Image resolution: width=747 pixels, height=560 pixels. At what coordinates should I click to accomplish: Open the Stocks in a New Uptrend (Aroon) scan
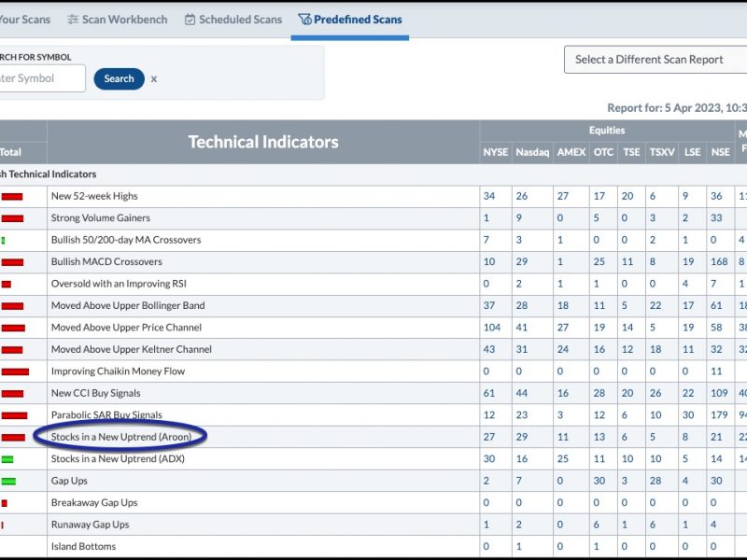tap(121, 437)
